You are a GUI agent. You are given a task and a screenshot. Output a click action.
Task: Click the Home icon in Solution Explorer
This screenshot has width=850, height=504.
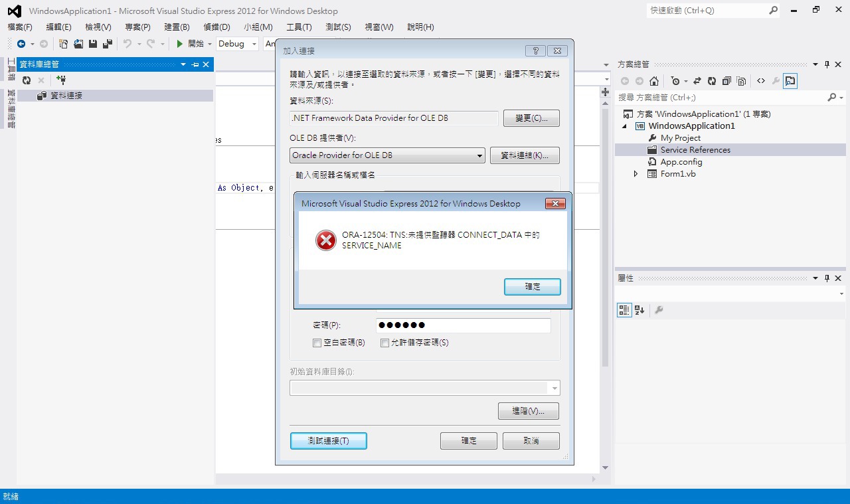point(654,81)
